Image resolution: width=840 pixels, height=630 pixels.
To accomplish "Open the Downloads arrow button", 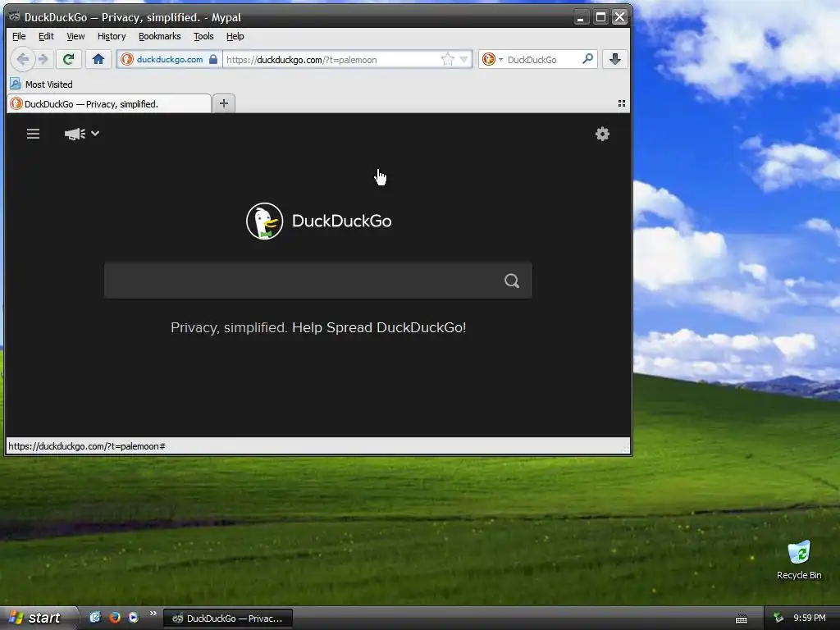I will pos(615,59).
